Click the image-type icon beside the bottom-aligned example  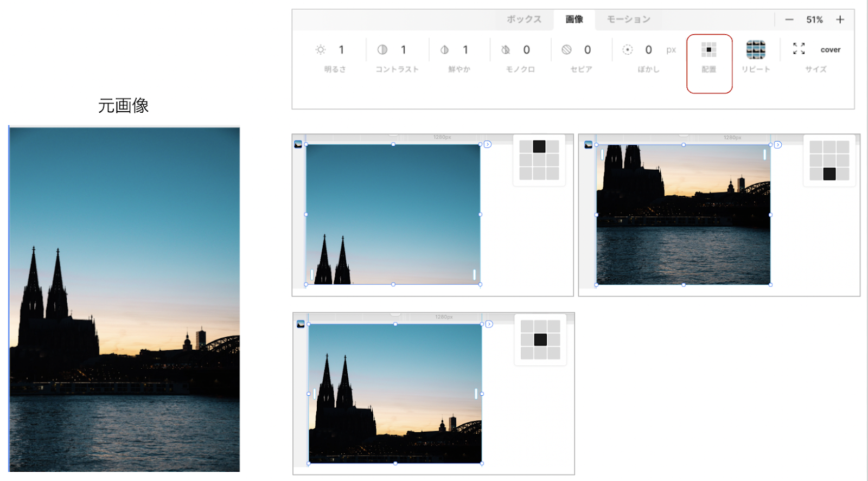[589, 145]
